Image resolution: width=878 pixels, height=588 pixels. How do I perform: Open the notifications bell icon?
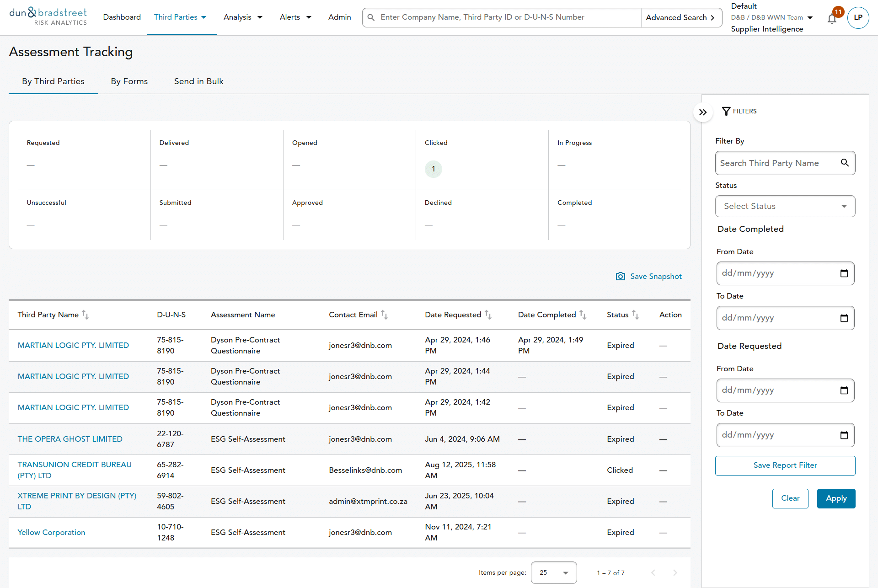tap(832, 19)
